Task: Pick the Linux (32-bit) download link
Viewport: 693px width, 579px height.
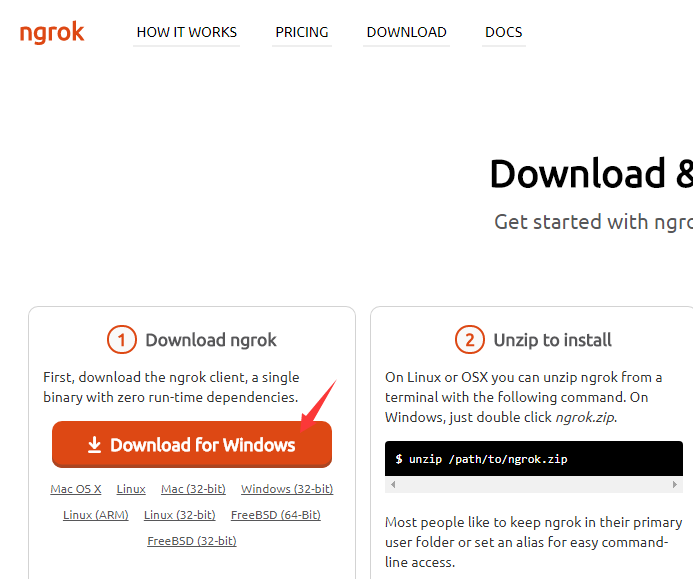Action: (179, 515)
